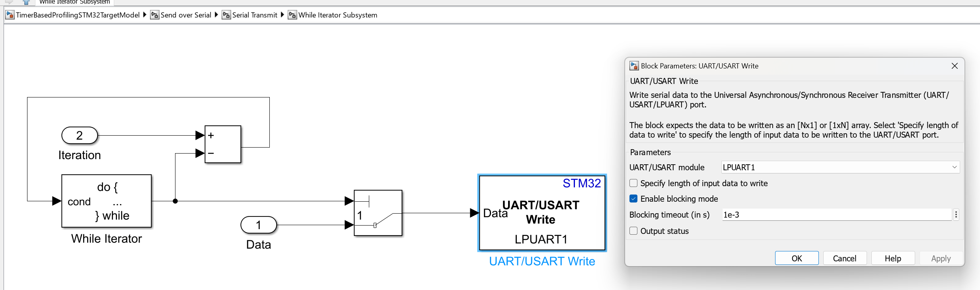Click the Send over Serial breadcrumb icon

(154, 15)
